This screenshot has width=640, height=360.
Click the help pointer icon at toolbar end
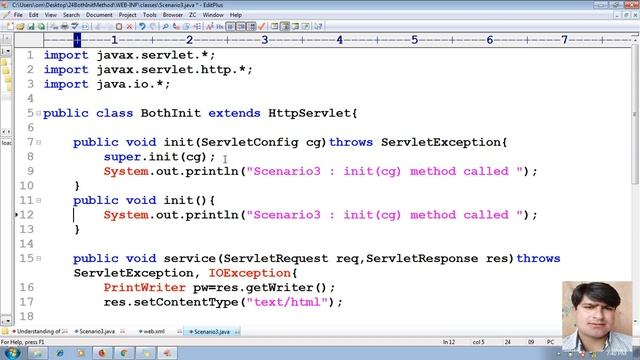tap(318, 26)
